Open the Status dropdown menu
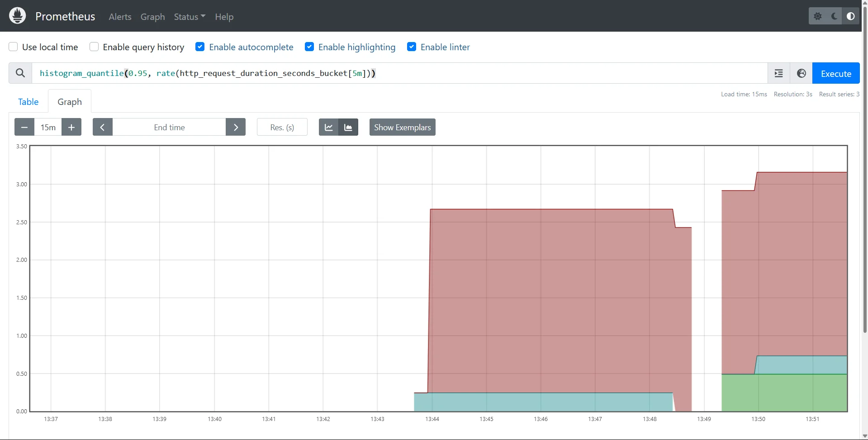 coord(189,17)
